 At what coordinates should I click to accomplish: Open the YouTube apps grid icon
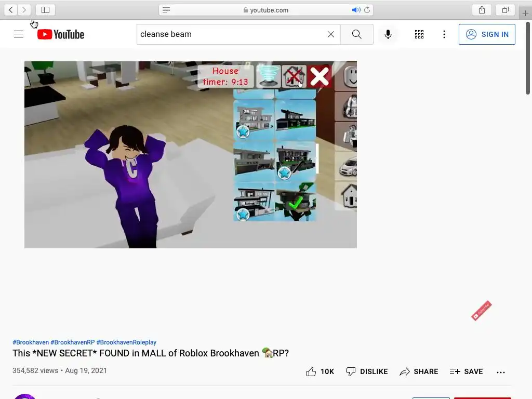pos(419,34)
